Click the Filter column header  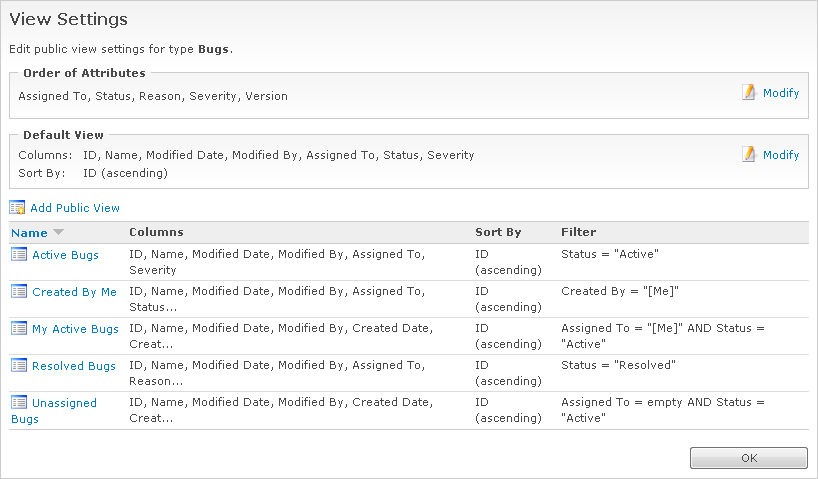[579, 232]
